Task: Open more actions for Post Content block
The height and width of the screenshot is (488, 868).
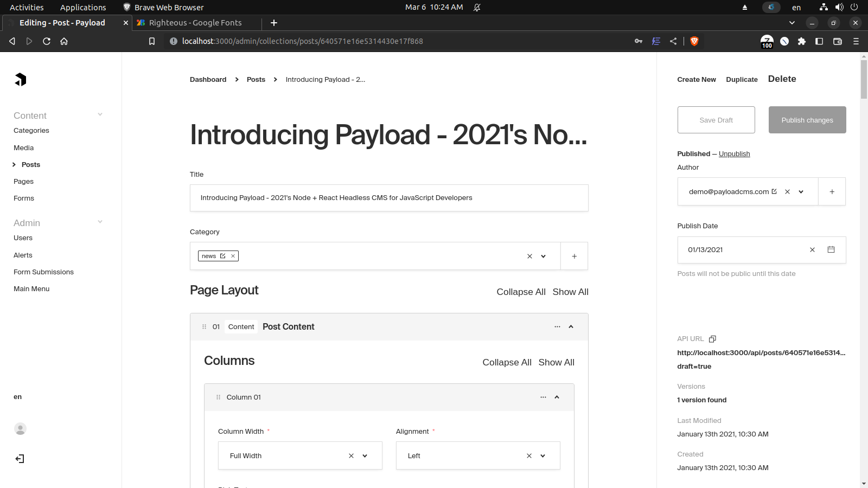Action: click(x=557, y=326)
